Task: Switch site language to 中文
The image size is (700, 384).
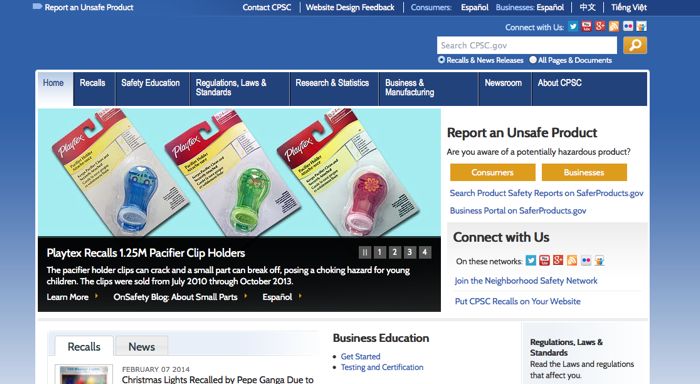Action: (588, 7)
